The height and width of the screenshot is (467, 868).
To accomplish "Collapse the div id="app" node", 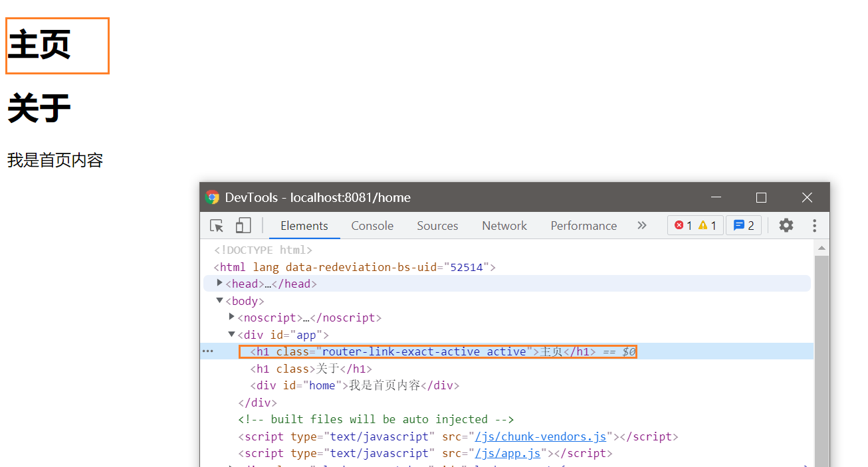I will [x=232, y=334].
